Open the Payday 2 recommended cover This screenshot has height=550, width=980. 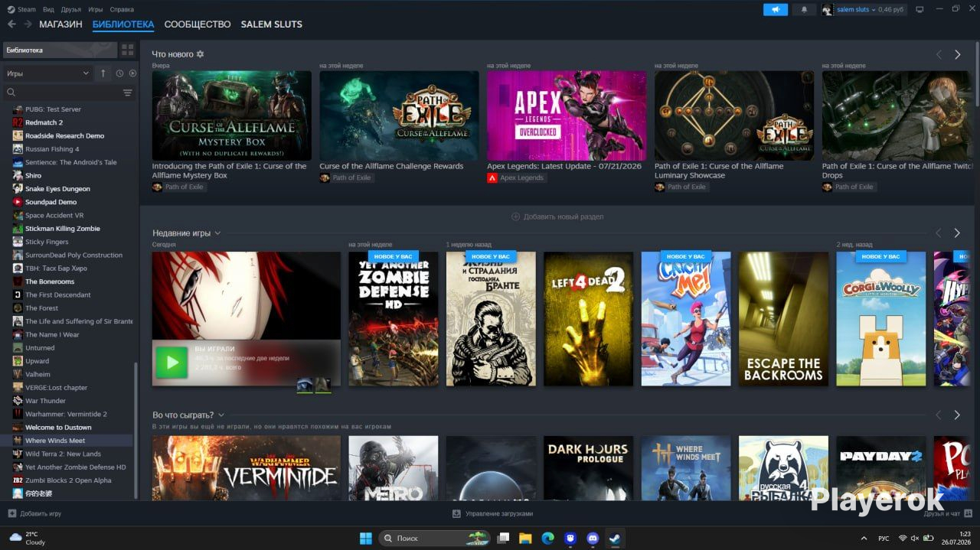click(881, 468)
